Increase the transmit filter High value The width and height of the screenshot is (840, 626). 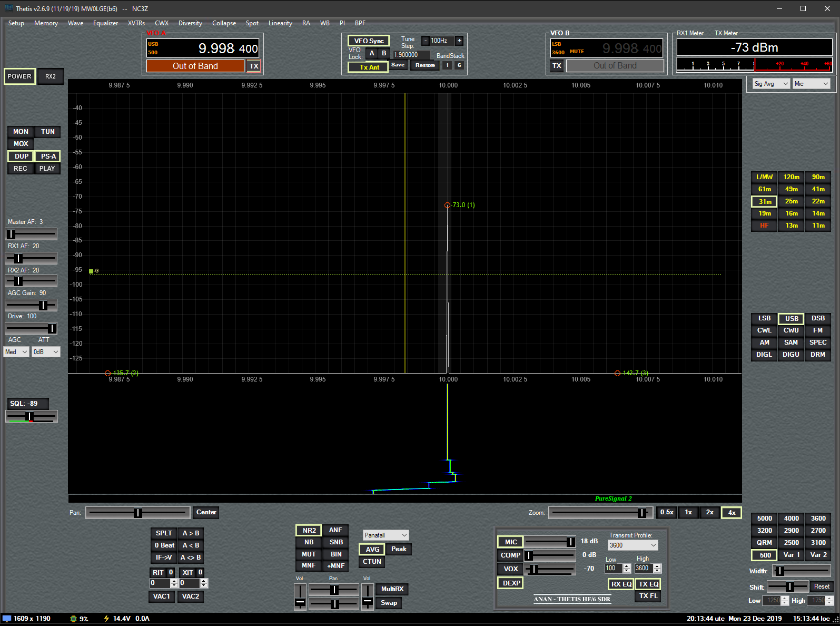(x=657, y=566)
